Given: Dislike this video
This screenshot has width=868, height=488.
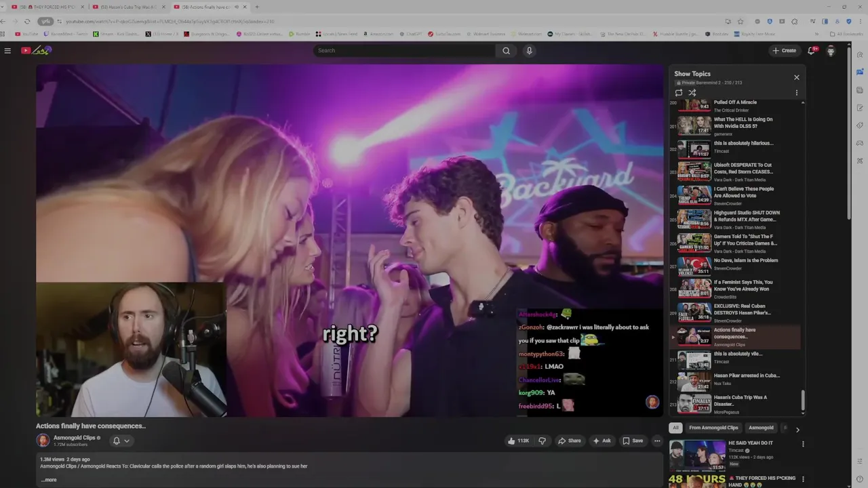Looking at the screenshot, I should (x=542, y=441).
